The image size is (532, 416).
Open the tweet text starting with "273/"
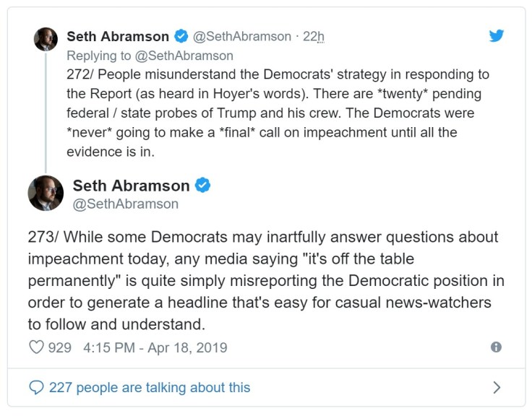click(x=266, y=279)
